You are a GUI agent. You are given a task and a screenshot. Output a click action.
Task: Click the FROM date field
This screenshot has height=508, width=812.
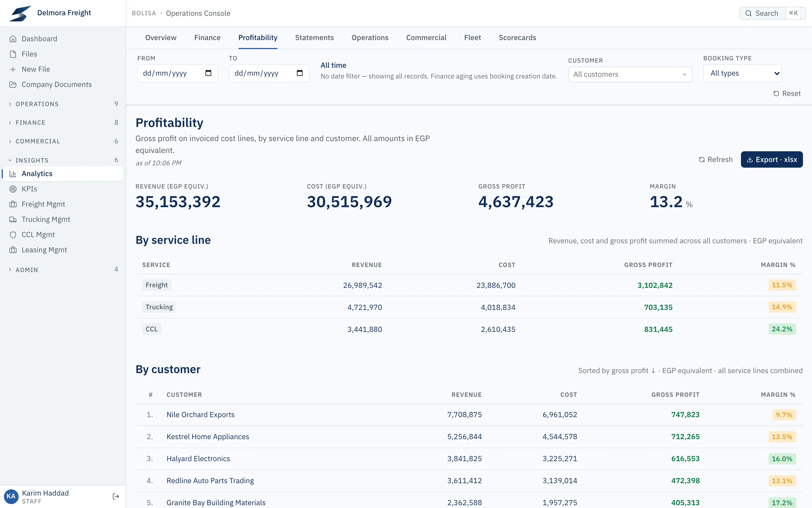pos(178,73)
